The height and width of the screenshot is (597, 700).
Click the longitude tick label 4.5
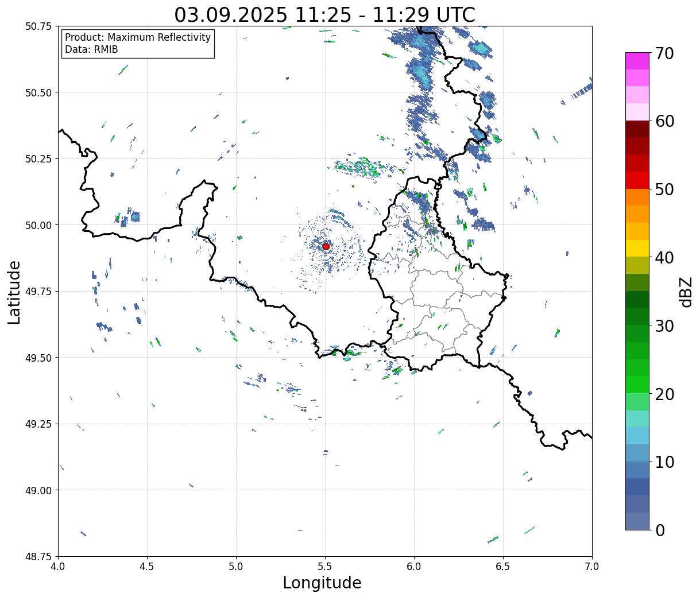click(147, 567)
